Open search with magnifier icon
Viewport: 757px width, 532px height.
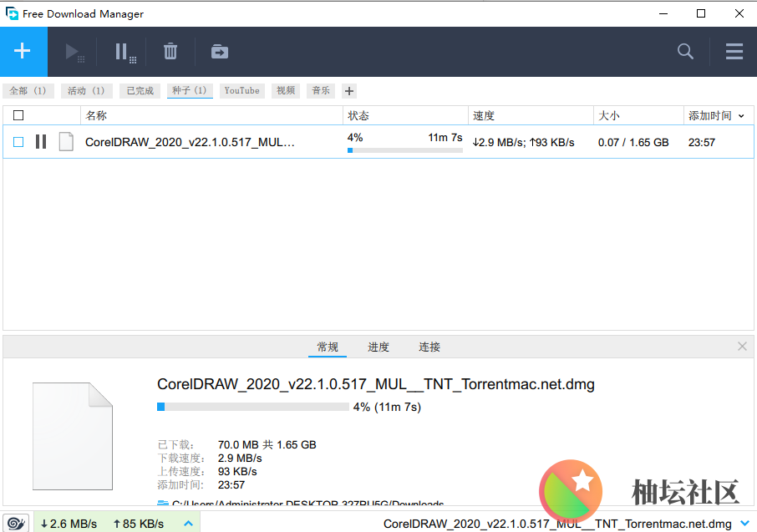click(x=685, y=51)
